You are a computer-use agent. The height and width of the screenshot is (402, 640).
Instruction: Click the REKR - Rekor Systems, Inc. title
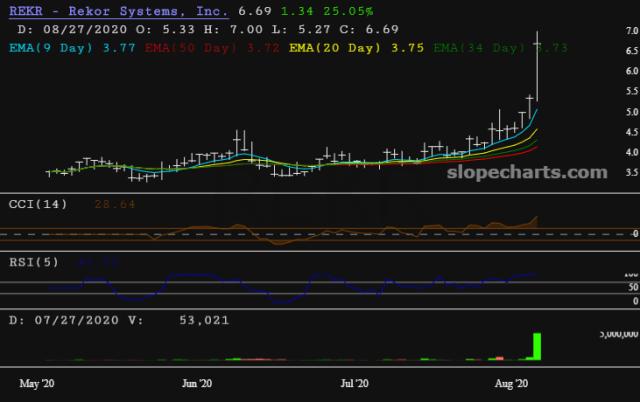point(114,10)
